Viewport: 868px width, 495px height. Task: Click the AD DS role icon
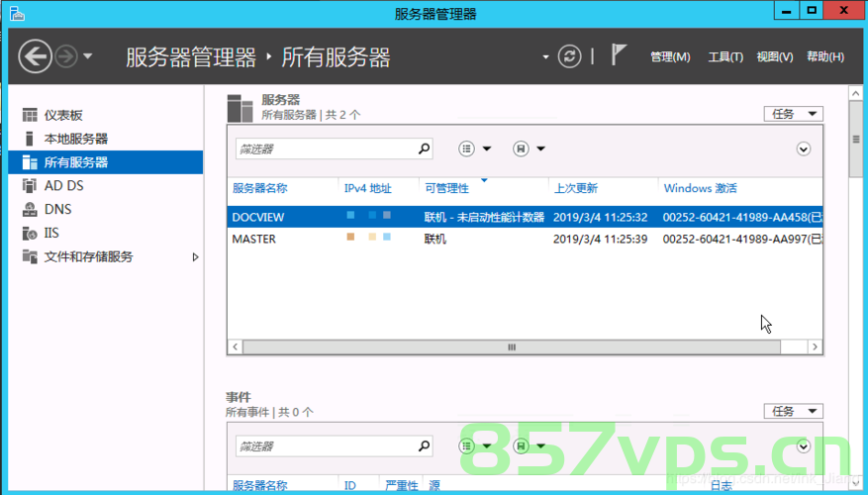(30, 185)
